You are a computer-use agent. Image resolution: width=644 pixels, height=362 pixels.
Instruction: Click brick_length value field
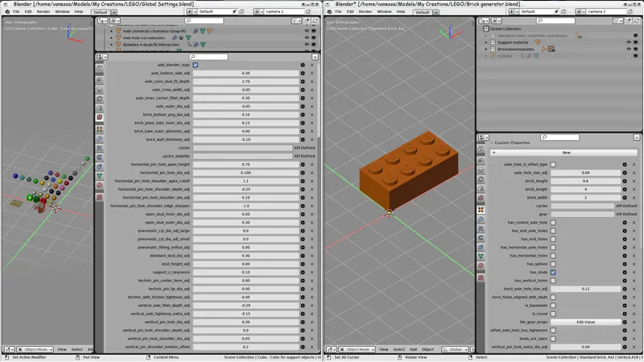(x=586, y=189)
